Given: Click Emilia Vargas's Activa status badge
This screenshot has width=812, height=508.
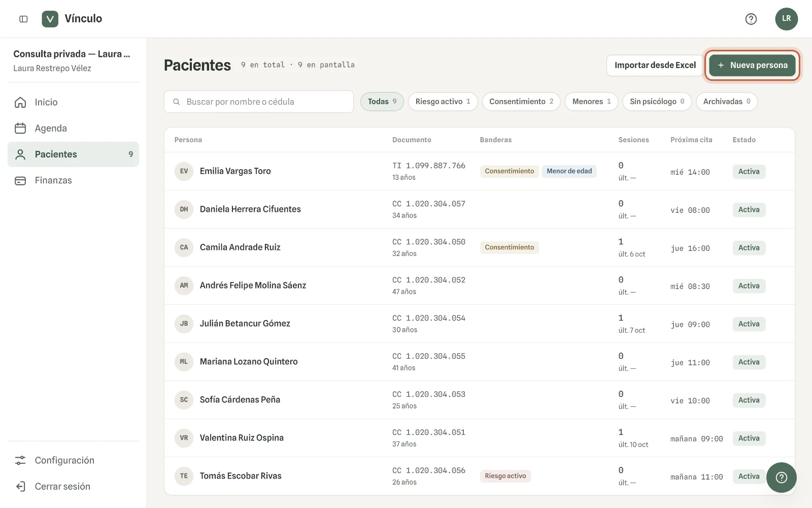Looking at the screenshot, I should [x=749, y=172].
